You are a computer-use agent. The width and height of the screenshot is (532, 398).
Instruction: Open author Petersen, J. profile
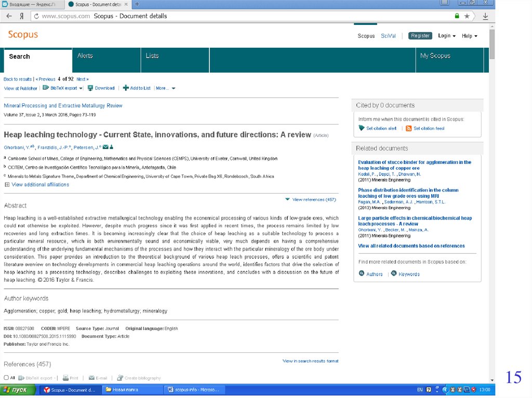pyautogui.click(x=86, y=147)
